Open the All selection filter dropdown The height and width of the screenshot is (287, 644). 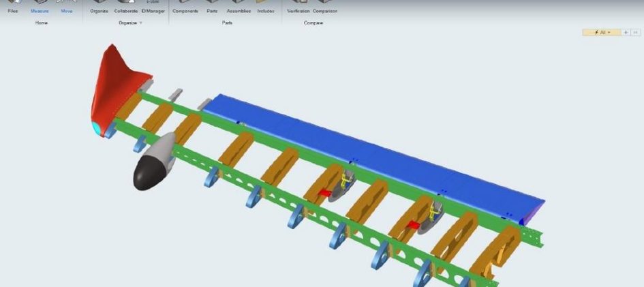point(601,32)
